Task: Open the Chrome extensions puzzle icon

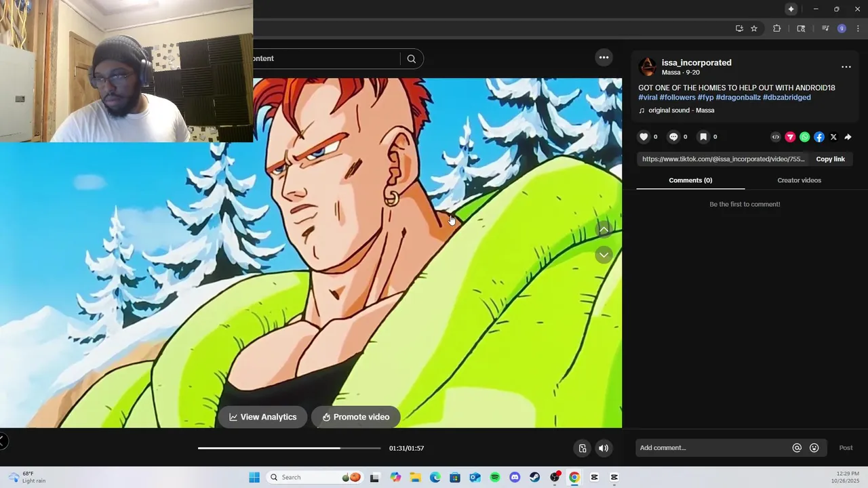Action: 776,28
